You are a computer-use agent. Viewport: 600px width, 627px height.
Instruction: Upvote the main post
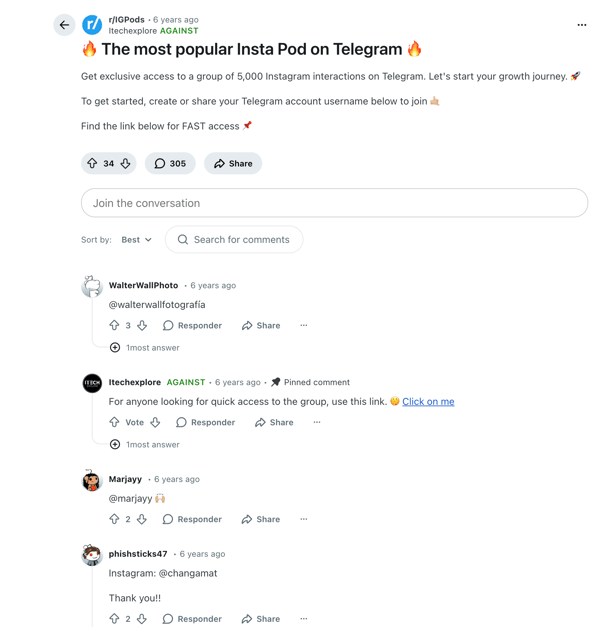[x=92, y=163]
